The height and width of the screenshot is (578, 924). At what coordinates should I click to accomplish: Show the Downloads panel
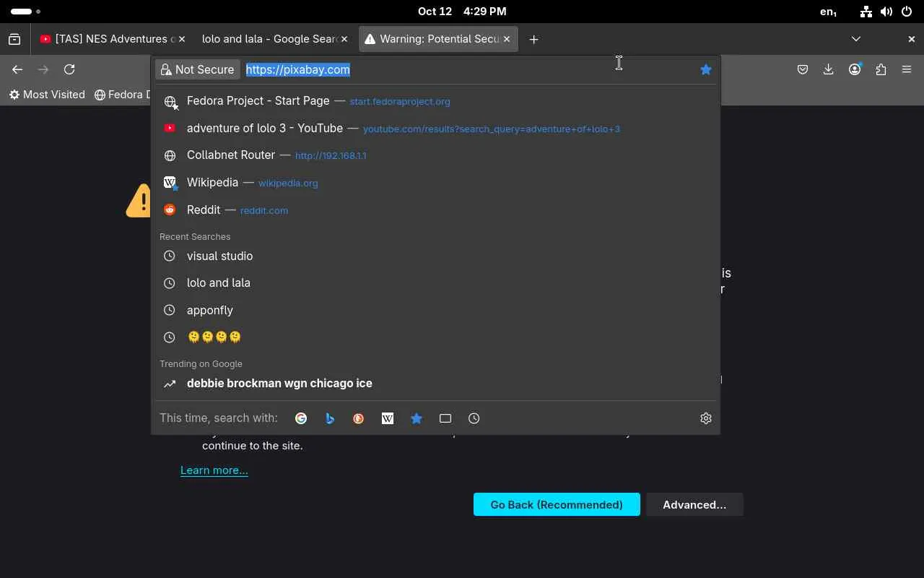tap(829, 69)
